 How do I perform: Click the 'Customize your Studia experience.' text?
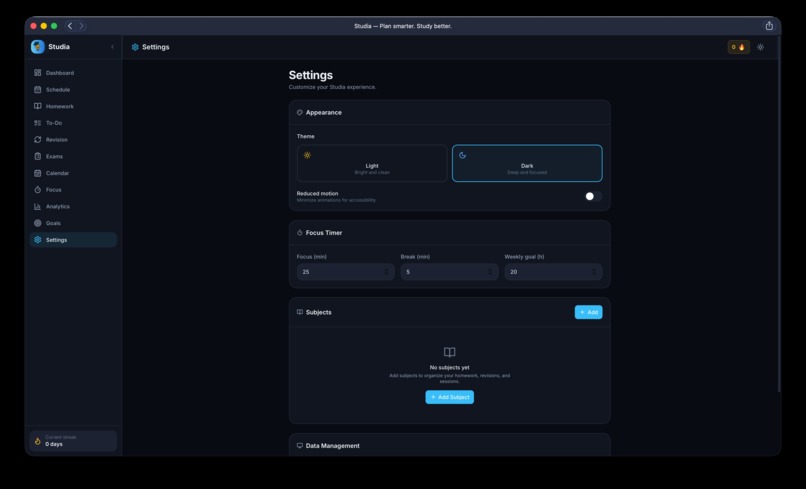332,87
